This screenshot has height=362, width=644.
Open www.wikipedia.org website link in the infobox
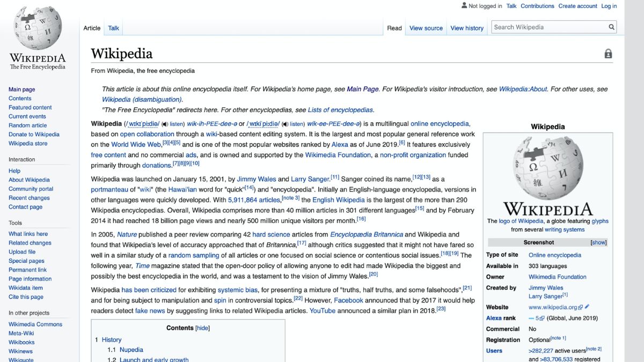tap(553, 307)
